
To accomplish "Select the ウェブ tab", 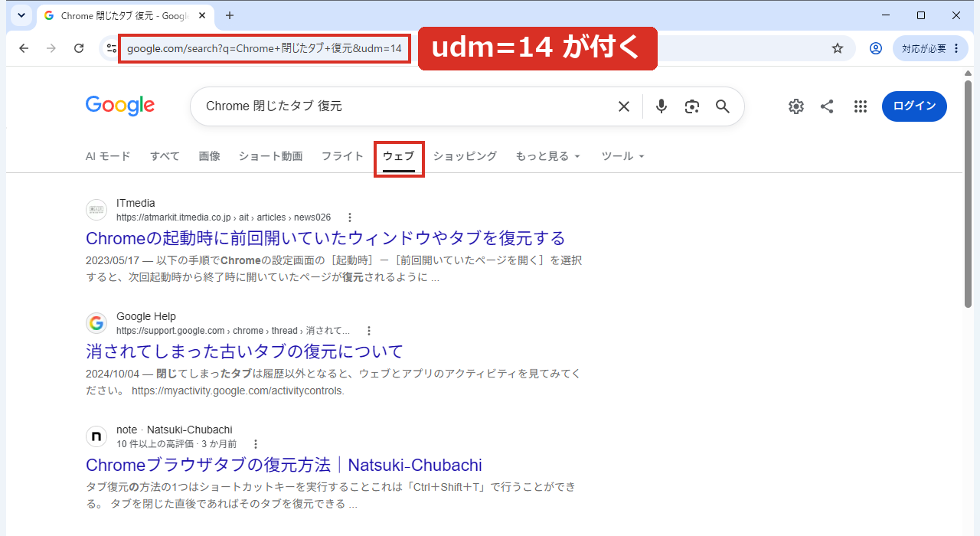I will (399, 156).
